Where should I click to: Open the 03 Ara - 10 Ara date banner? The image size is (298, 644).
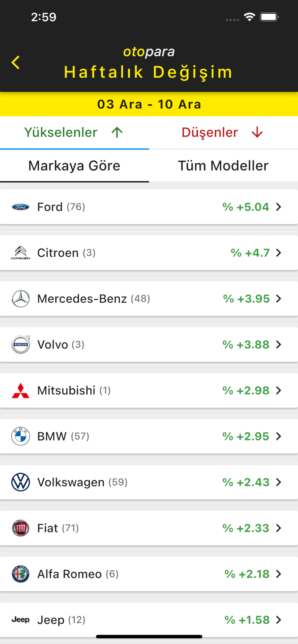pyautogui.click(x=149, y=104)
